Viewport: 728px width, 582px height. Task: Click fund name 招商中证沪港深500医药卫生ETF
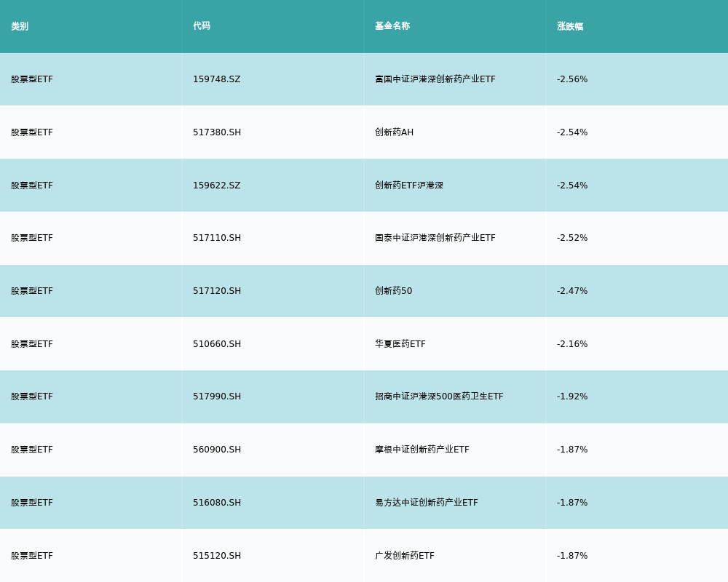(439, 396)
